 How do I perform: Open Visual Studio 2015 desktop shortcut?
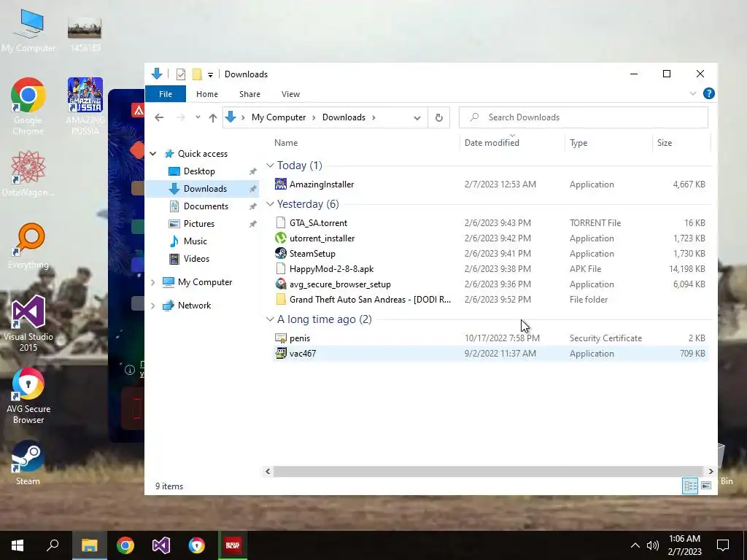coord(28,323)
